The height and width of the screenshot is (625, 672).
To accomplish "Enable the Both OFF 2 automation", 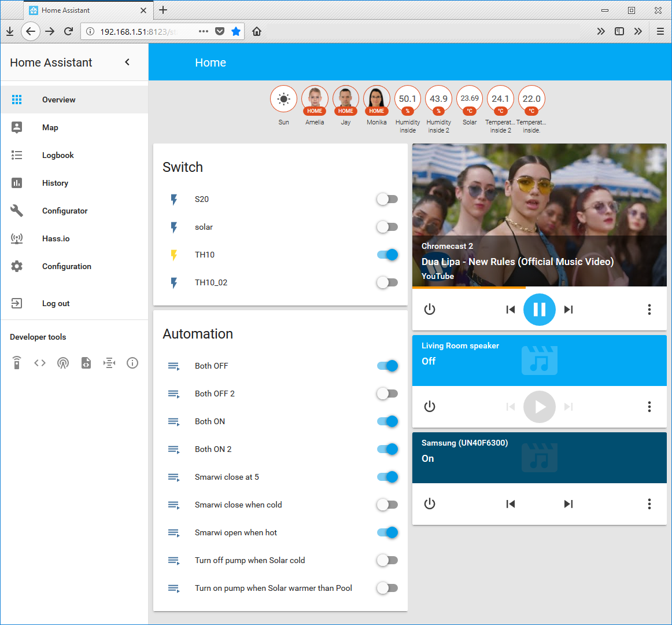I will [x=387, y=394].
